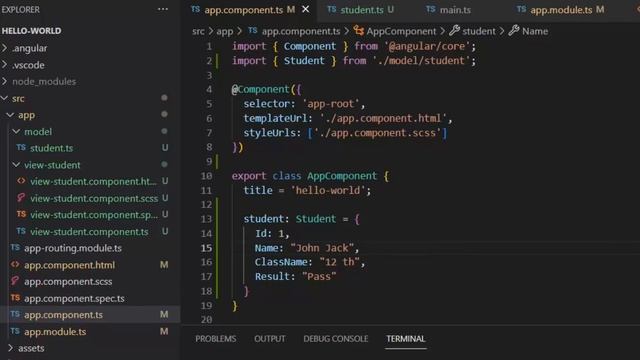Click the Name breadcrumb segment
Screen dimensions: 640x360
coord(535,31)
